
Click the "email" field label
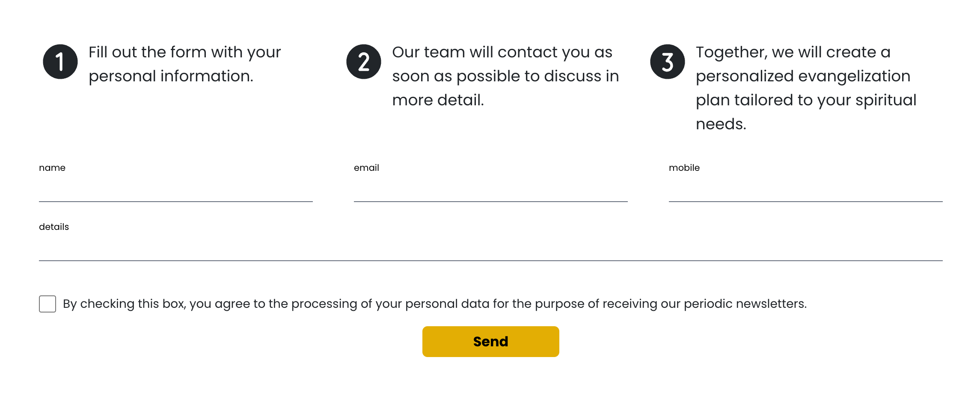pos(366,168)
